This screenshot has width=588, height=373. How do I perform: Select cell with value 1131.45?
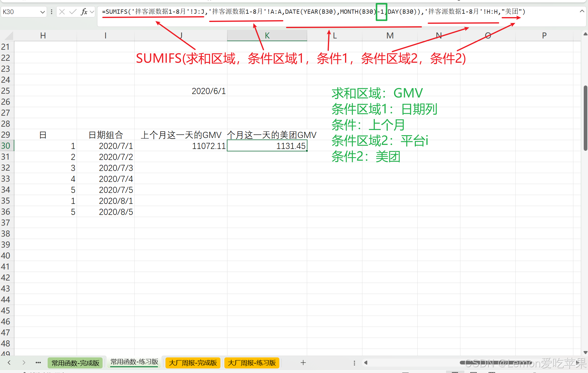[x=267, y=146]
